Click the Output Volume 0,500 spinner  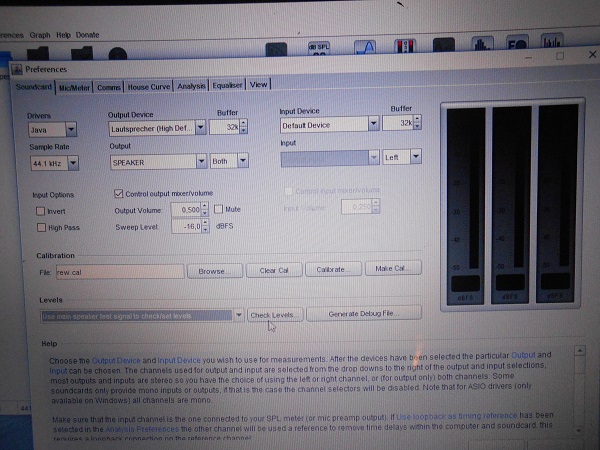[190, 210]
